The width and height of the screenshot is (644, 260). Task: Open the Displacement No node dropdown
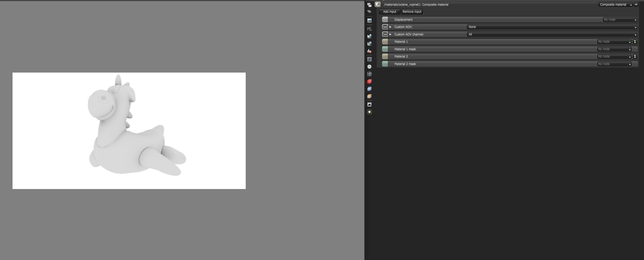coord(620,20)
